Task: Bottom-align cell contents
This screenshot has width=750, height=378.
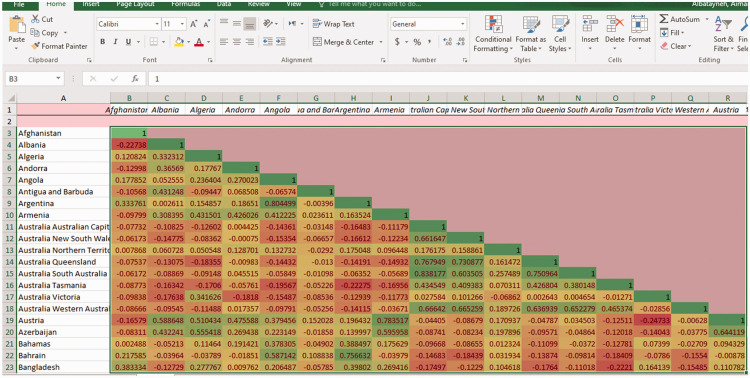Action: pos(249,23)
